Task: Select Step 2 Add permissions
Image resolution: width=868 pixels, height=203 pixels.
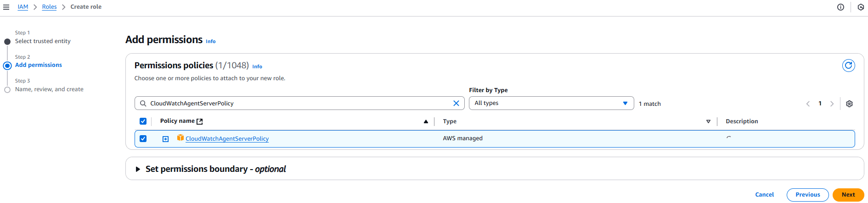Action: click(39, 65)
